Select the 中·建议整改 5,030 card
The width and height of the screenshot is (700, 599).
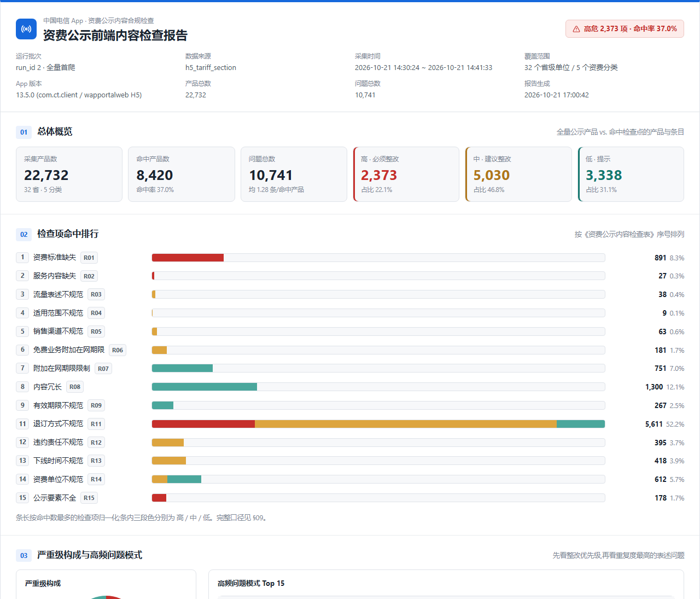point(518,174)
